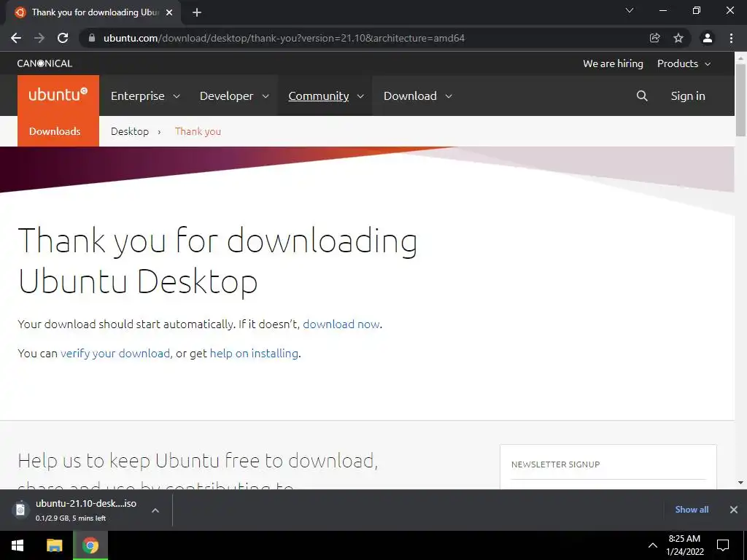This screenshot has height=560, width=747.
Task: Open options chevron for iso download
Action: pos(155,510)
